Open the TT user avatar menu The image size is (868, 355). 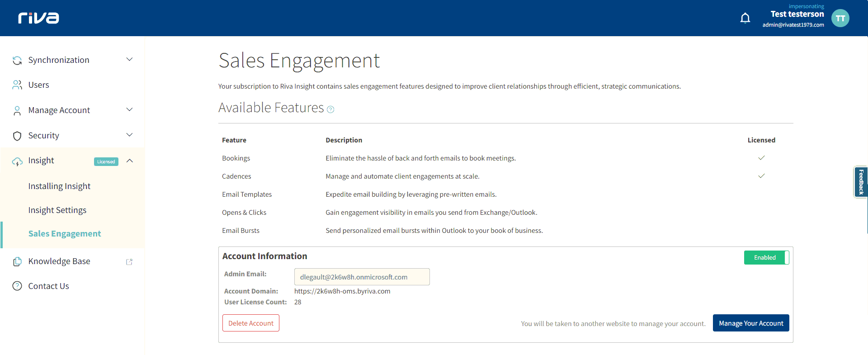840,18
